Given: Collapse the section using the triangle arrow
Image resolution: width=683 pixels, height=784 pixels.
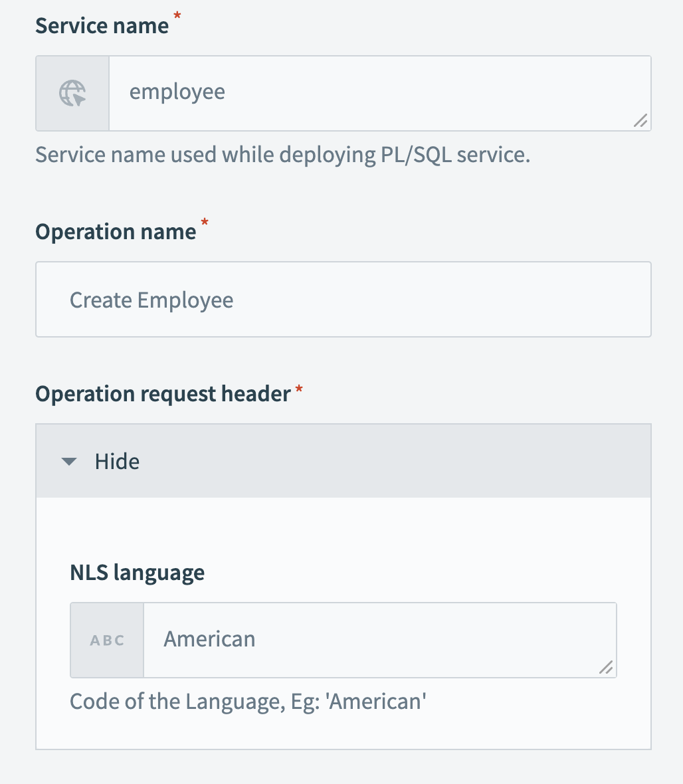Looking at the screenshot, I should [x=69, y=461].
